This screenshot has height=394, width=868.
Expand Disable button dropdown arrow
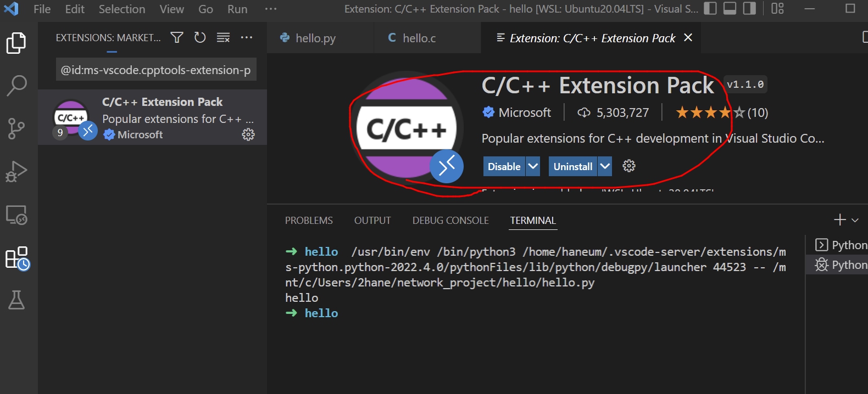tap(533, 166)
